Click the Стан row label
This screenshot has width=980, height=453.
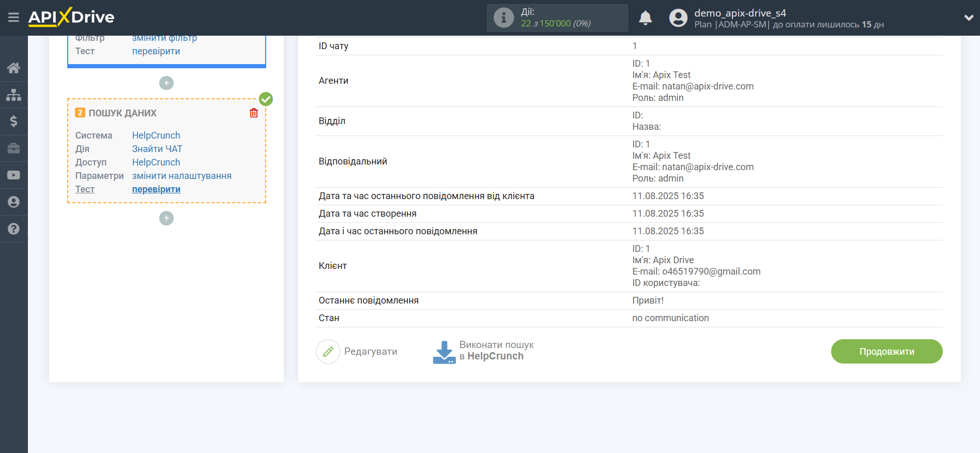329,318
